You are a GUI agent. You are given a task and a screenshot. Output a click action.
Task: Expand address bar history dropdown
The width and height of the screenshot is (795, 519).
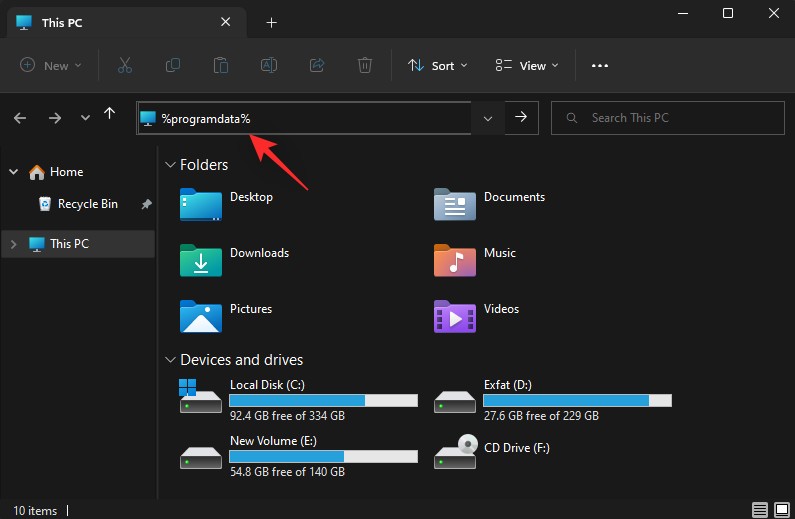(x=488, y=119)
